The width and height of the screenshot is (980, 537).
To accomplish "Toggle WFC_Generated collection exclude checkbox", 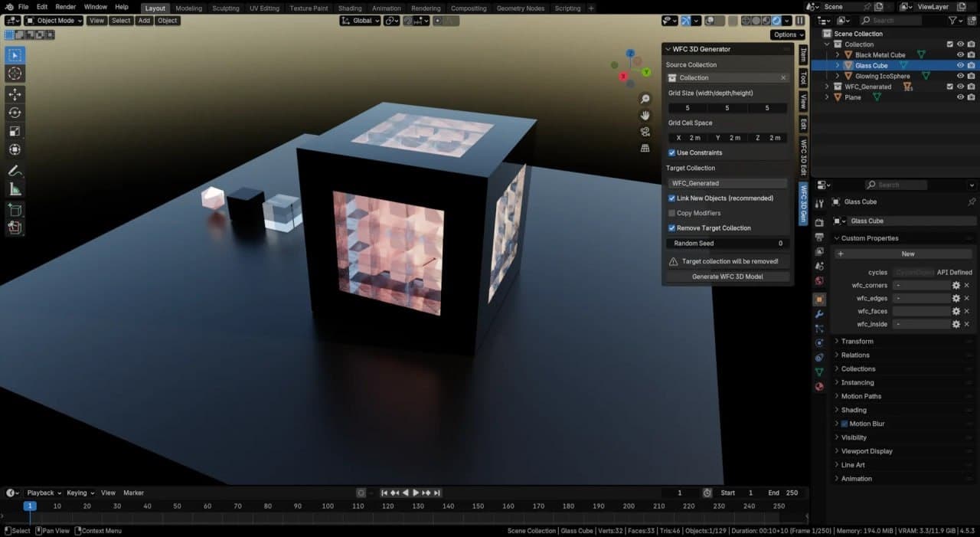I will tap(950, 87).
